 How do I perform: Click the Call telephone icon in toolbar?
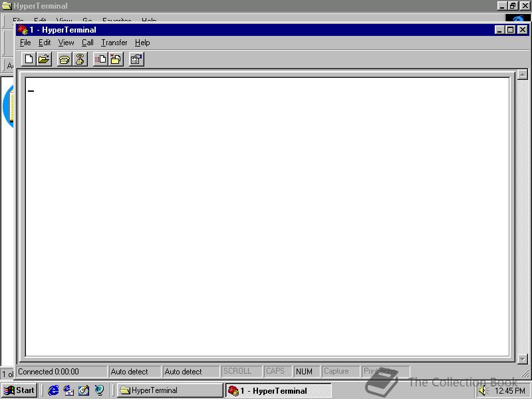[65, 59]
